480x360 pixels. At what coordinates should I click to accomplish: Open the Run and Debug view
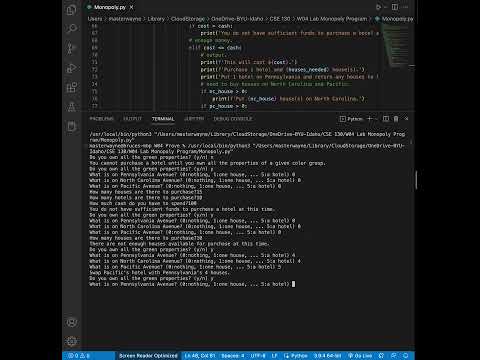(71, 68)
